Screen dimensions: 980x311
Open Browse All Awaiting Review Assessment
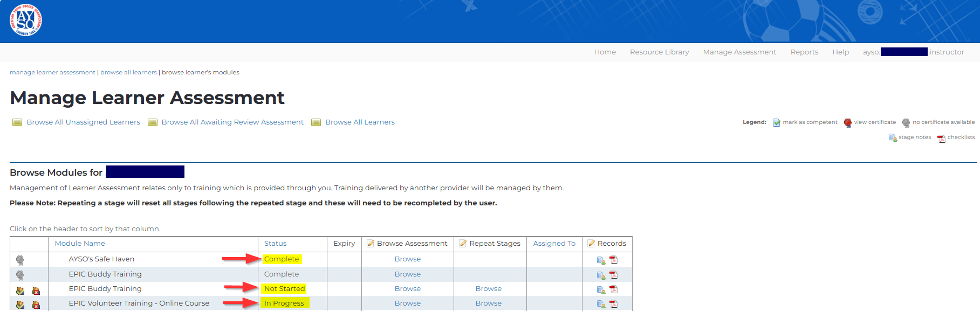point(232,122)
